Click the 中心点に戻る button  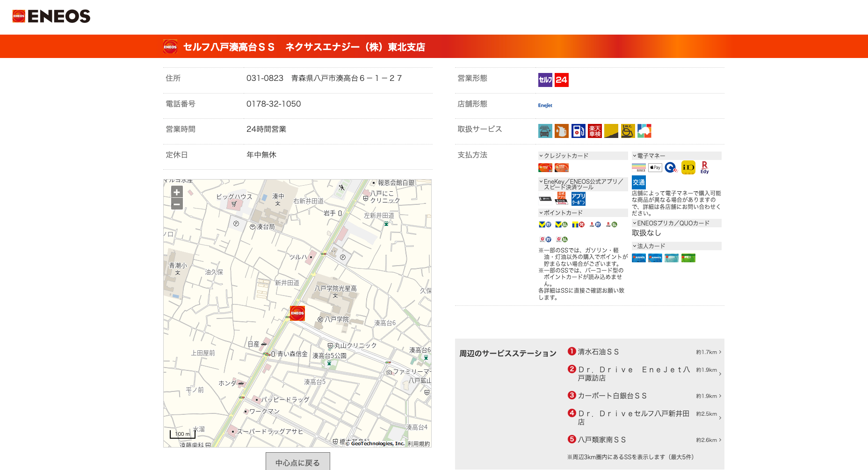pos(298,462)
